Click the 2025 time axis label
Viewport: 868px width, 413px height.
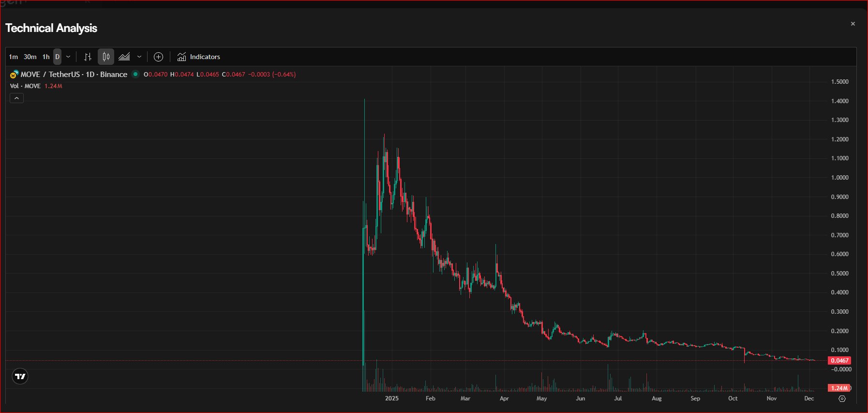[392, 398]
